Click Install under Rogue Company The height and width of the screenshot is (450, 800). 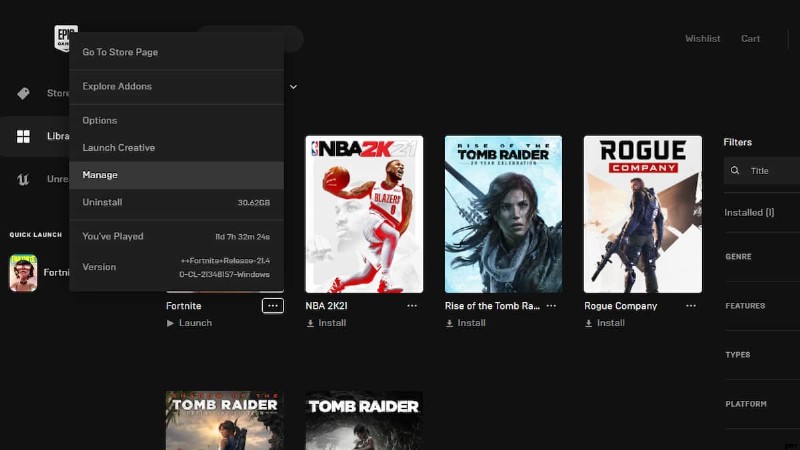(611, 323)
